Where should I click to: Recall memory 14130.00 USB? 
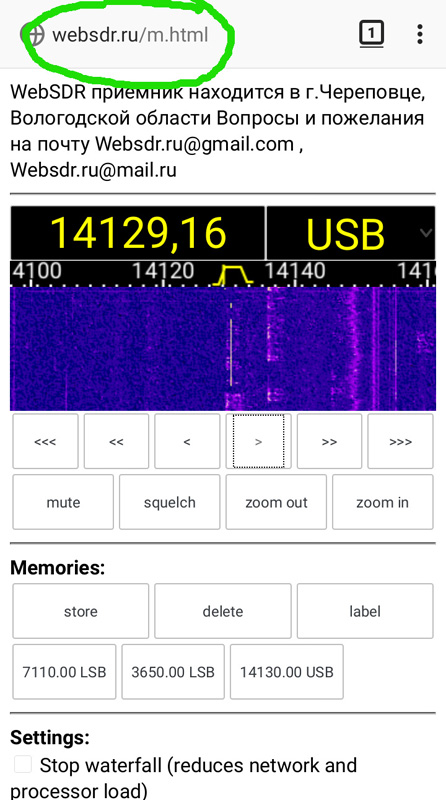pos(287,672)
